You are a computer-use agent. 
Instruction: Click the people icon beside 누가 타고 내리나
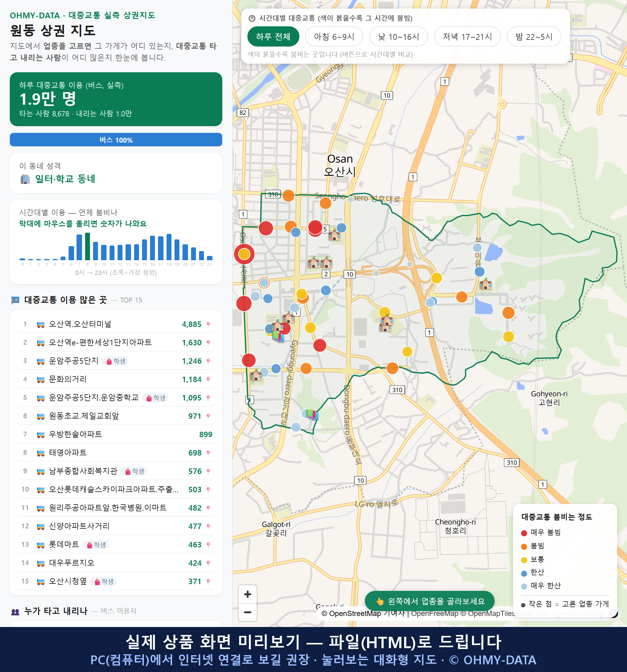click(15, 611)
